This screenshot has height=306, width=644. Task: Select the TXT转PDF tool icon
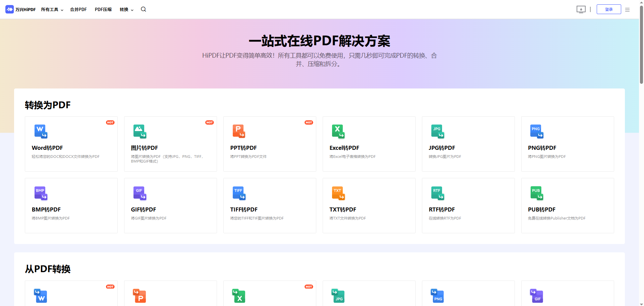point(338,193)
